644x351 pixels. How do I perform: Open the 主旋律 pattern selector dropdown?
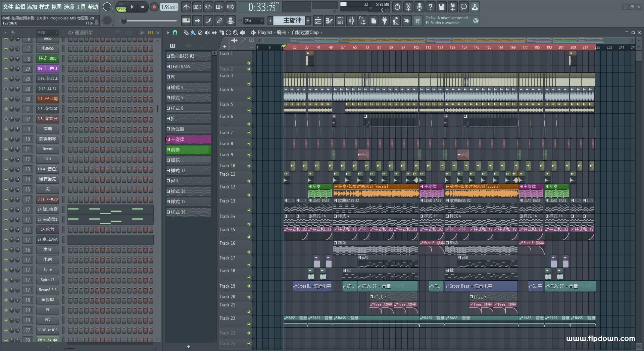point(289,21)
